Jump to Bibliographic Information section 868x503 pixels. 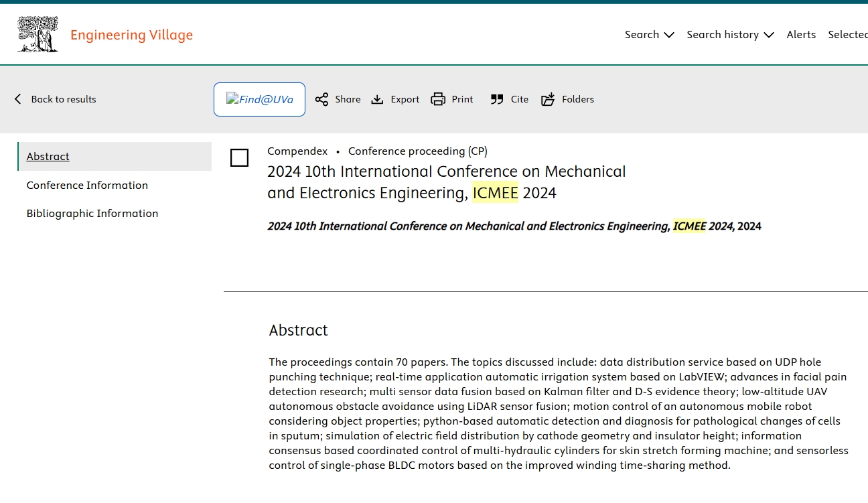(92, 213)
